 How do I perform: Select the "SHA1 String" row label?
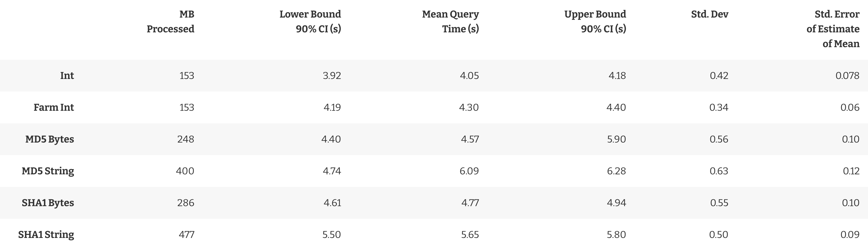[46, 235]
